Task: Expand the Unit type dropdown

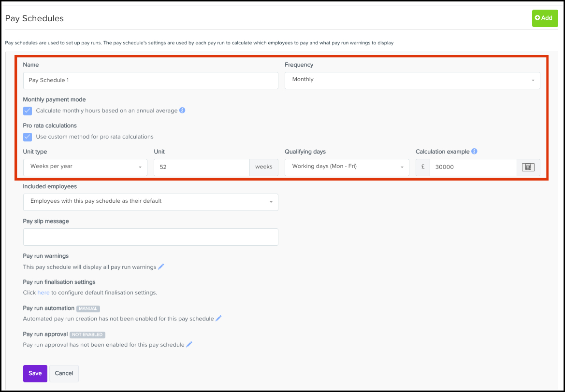Action: [85, 167]
